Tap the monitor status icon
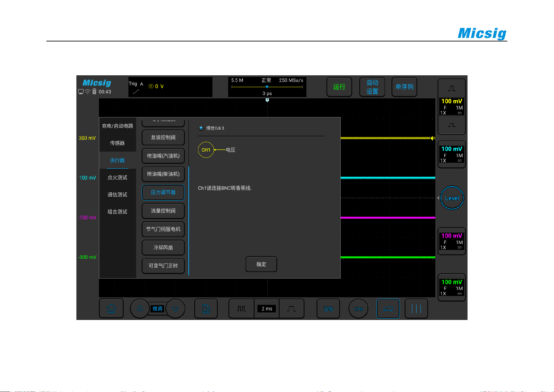 tap(81, 92)
